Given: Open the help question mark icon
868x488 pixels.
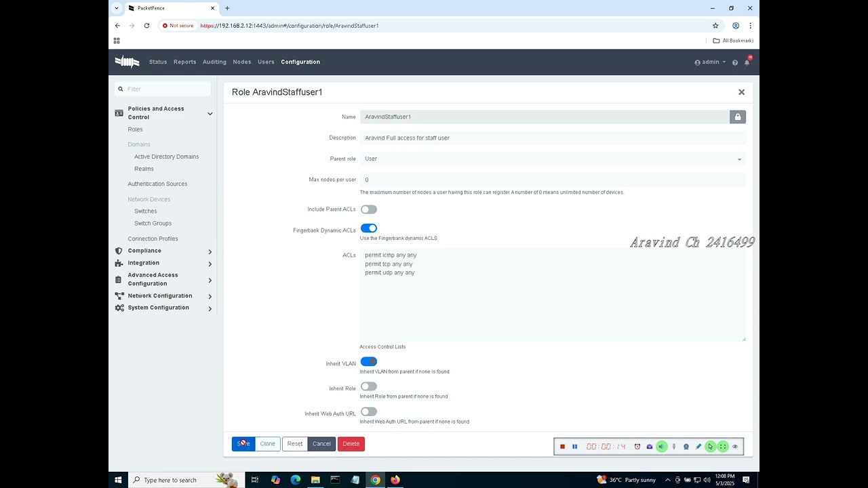Looking at the screenshot, I should click(734, 62).
